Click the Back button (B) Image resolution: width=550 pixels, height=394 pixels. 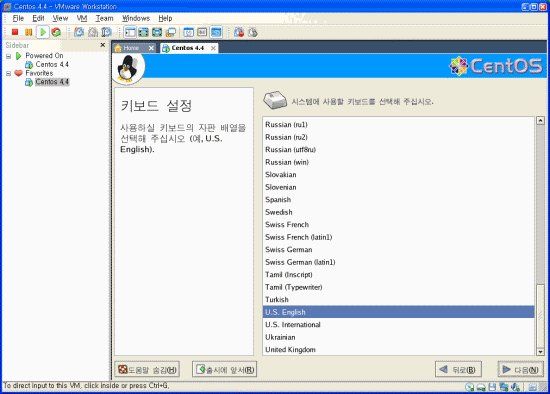pos(458,369)
